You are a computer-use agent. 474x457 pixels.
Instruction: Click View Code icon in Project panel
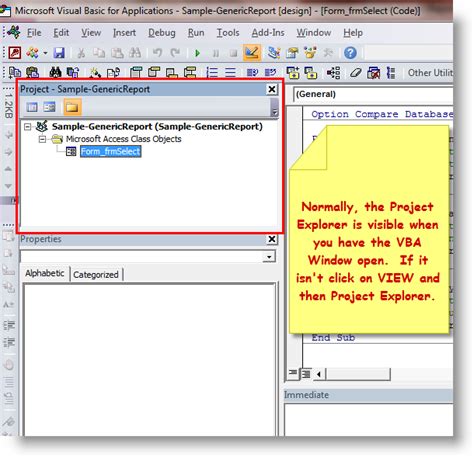(x=32, y=107)
